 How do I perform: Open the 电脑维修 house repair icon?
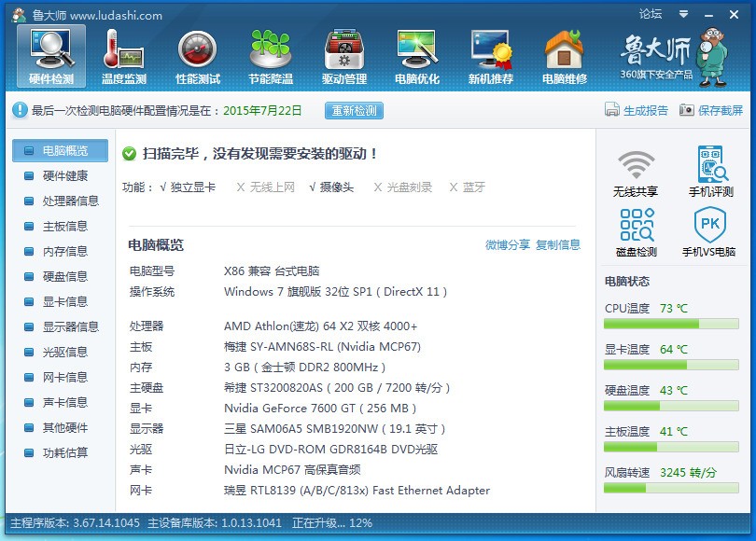(565, 56)
